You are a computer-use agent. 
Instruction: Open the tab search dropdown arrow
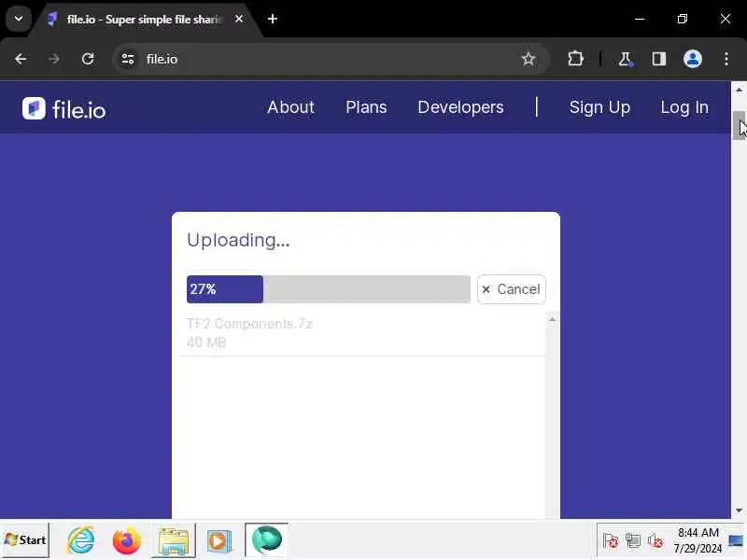pos(19,19)
